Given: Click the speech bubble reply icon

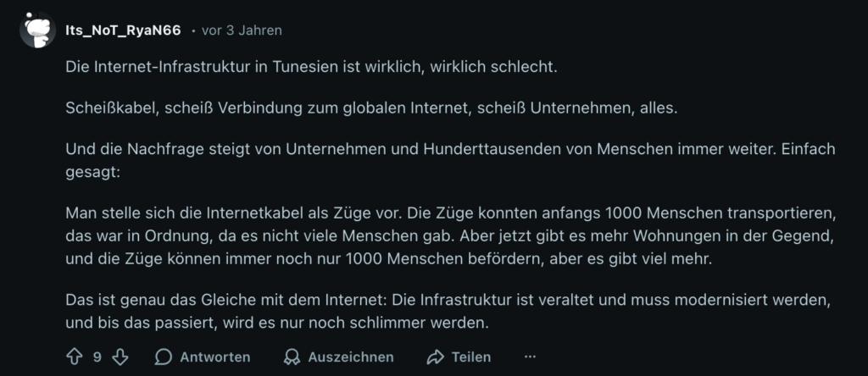Looking at the screenshot, I should pos(164,357).
